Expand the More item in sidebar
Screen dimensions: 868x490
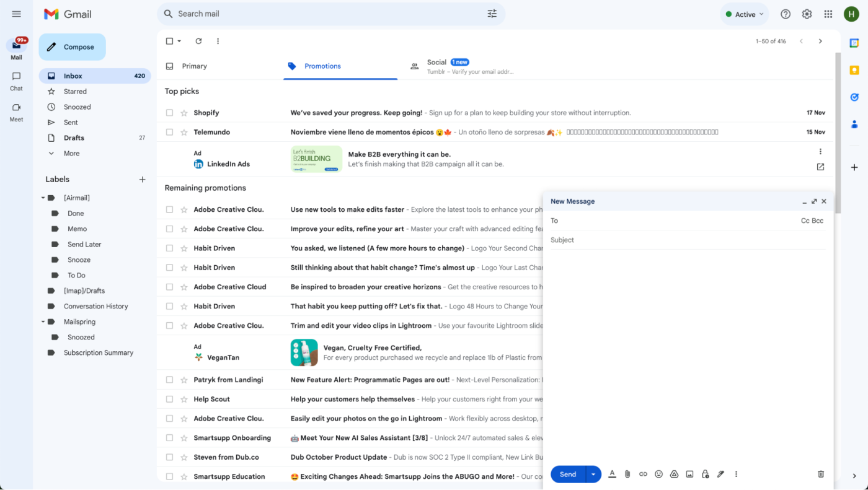[x=71, y=153]
